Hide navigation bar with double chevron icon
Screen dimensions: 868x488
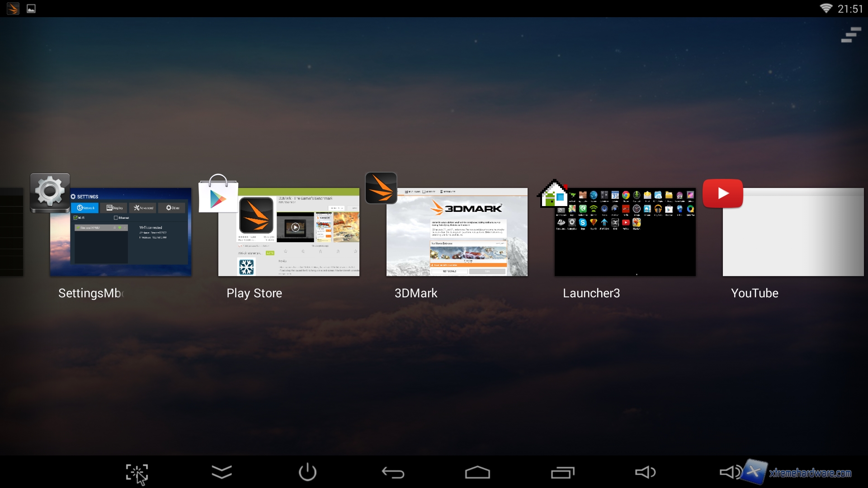(x=222, y=473)
